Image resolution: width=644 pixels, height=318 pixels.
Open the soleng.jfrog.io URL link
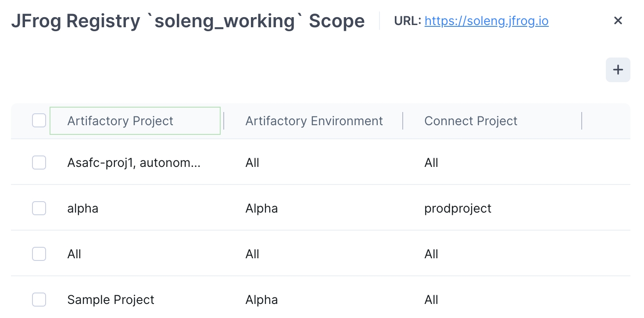click(x=486, y=21)
